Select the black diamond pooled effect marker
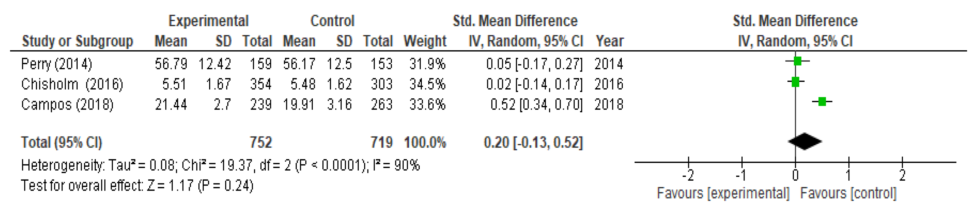The width and height of the screenshot is (980, 220). coord(805,142)
